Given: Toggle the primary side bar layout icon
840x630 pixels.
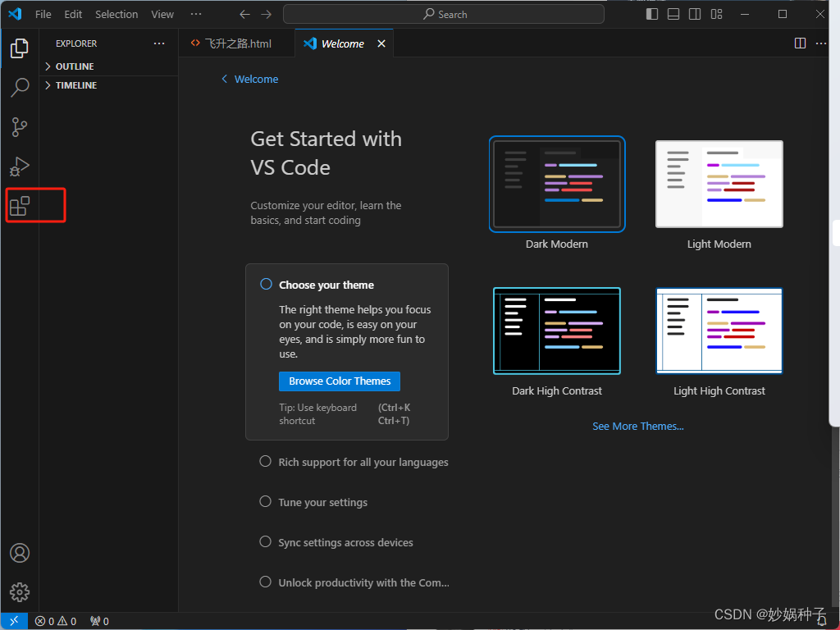Looking at the screenshot, I should tap(652, 15).
